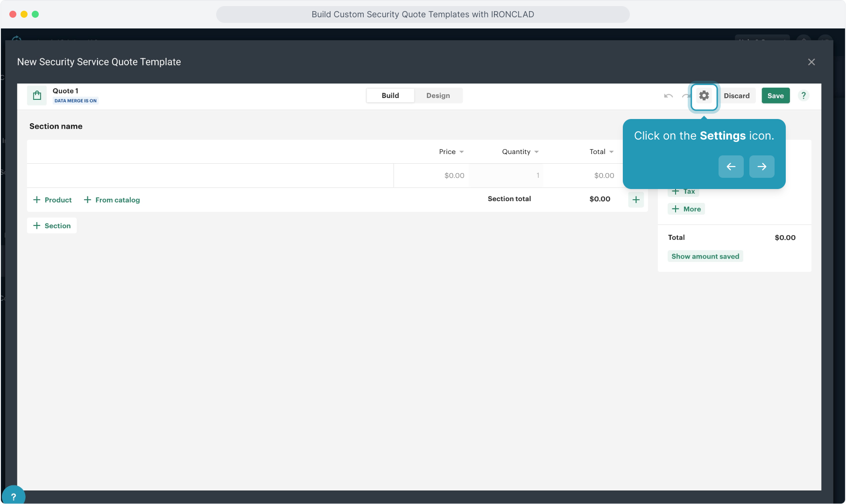Click the tooltip back arrow
The width and height of the screenshot is (846, 504).
click(731, 167)
